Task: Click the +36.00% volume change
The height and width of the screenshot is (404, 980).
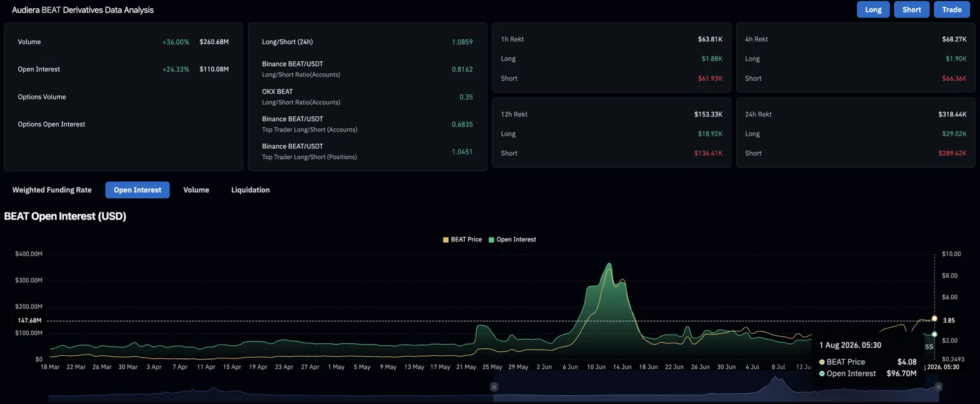Action: [x=176, y=42]
